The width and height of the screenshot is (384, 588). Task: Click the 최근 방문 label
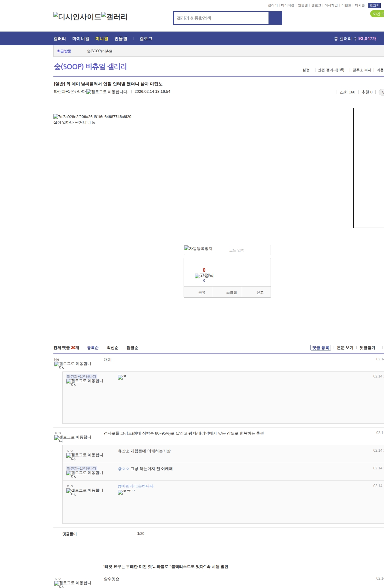[64, 51]
